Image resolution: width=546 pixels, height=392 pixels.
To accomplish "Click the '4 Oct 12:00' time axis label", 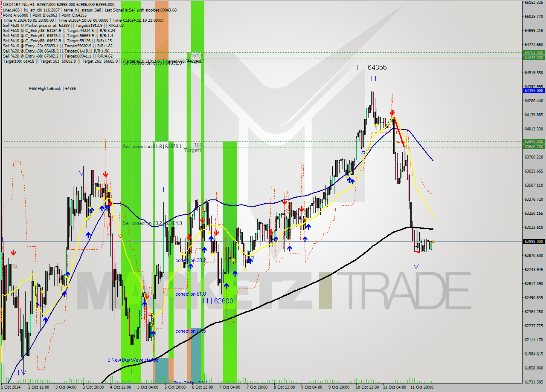I will click(x=120, y=387).
